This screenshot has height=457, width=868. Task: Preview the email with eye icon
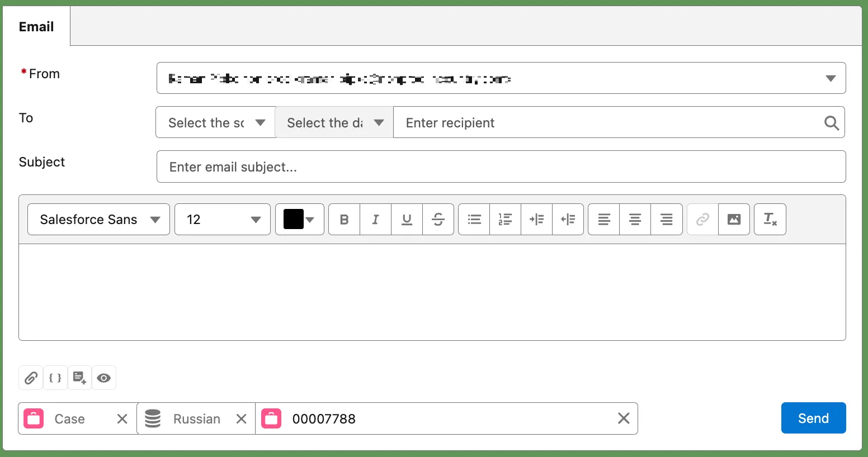coord(103,378)
